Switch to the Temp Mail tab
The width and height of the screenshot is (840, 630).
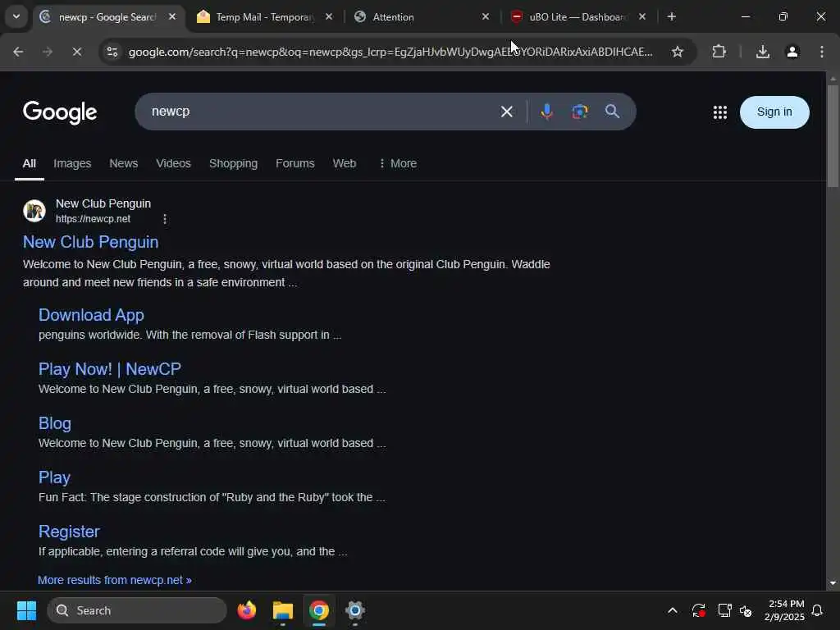pyautogui.click(x=264, y=17)
